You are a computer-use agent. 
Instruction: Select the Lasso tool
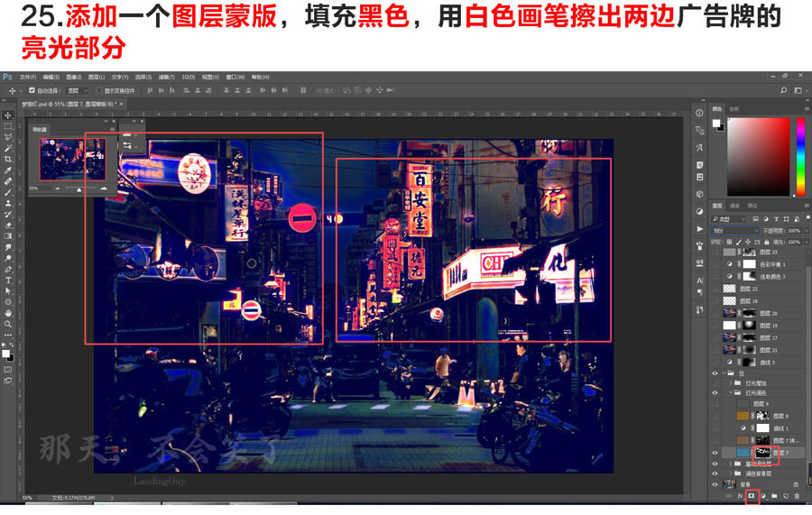point(8,137)
